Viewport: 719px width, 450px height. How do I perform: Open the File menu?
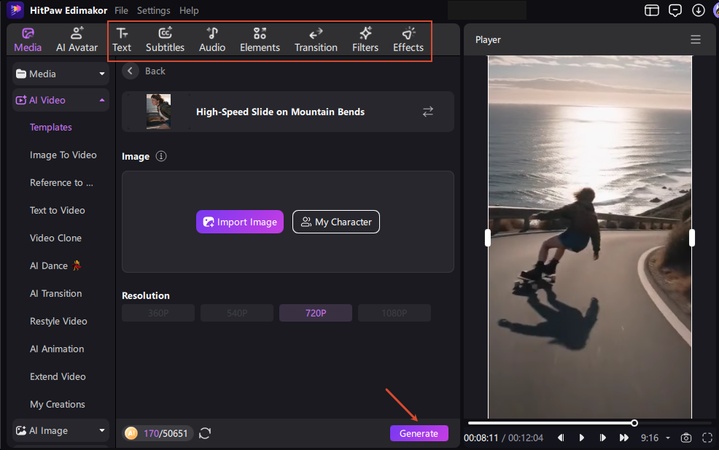coord(121,10)
